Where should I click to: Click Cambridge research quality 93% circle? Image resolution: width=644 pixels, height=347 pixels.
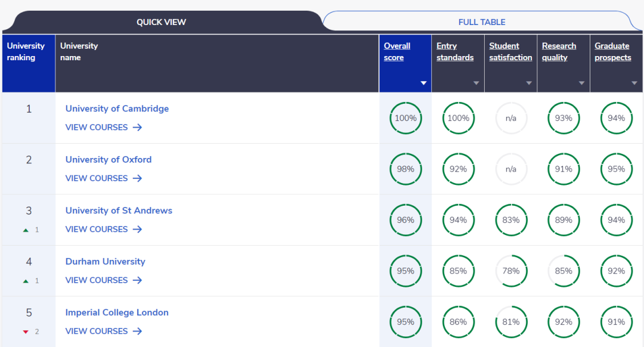click(x=563, y=118)
